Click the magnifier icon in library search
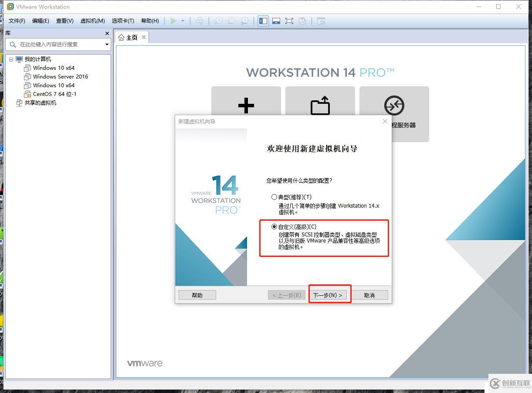Screen dimensions: 532x393 13,44
